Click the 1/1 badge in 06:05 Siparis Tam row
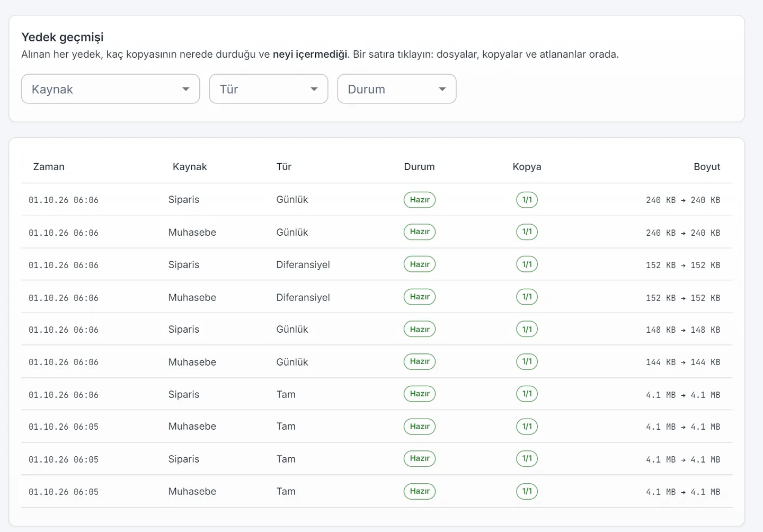This screenshot has height=532, width=763. (527, 458)
